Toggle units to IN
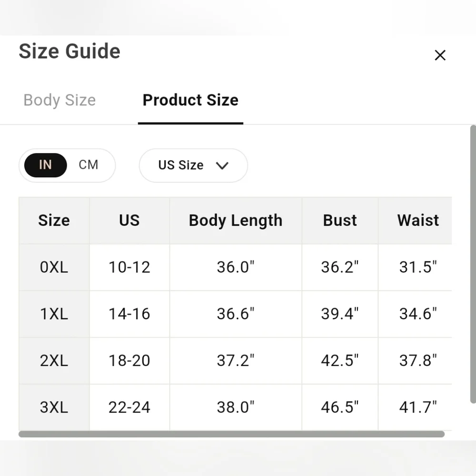This screenshot has height=476, width=476. (x=46, y=165)
